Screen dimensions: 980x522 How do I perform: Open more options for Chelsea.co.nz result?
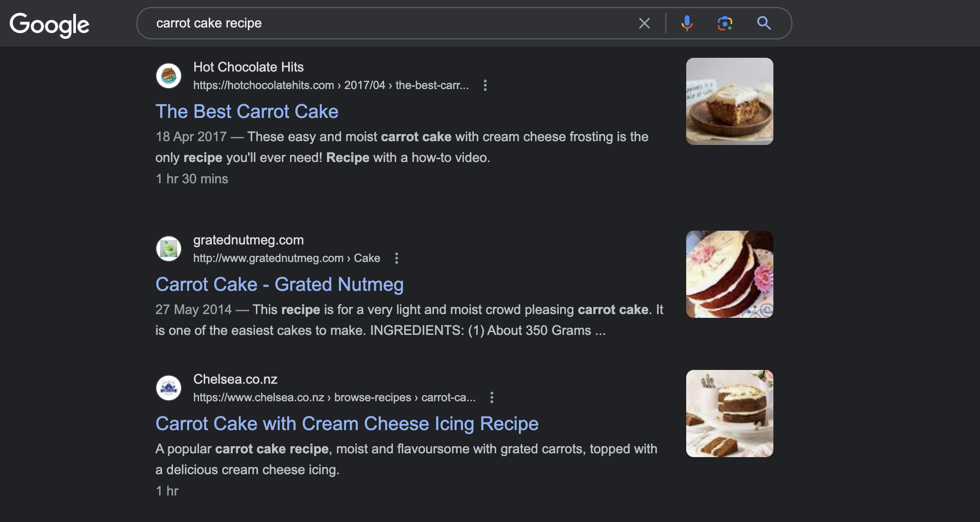492,397
